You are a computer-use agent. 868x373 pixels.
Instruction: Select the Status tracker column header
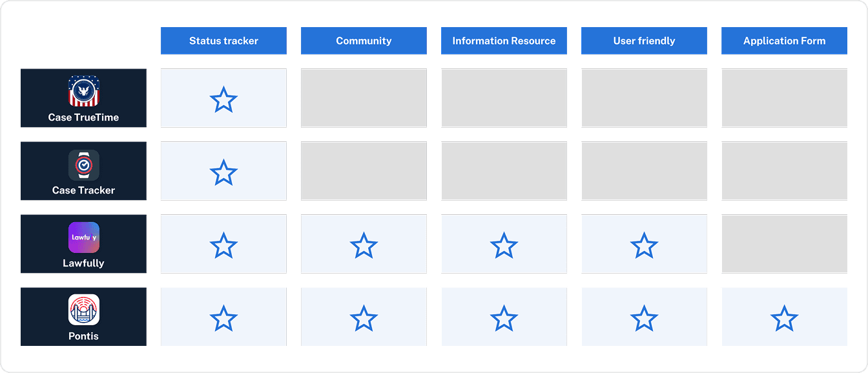[x=223, y=41]
